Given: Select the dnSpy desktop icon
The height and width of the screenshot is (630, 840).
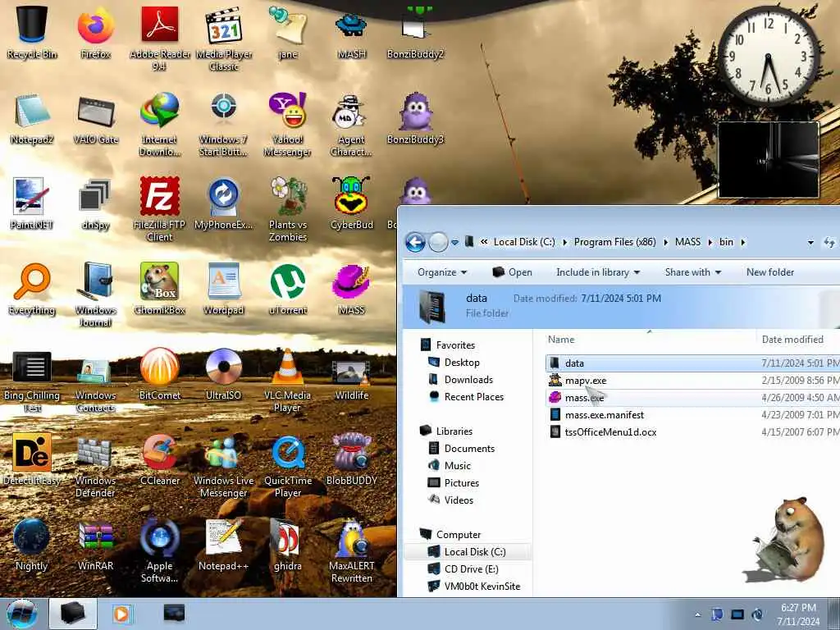Looking at the screenshot, I should (x=95, y=203).
